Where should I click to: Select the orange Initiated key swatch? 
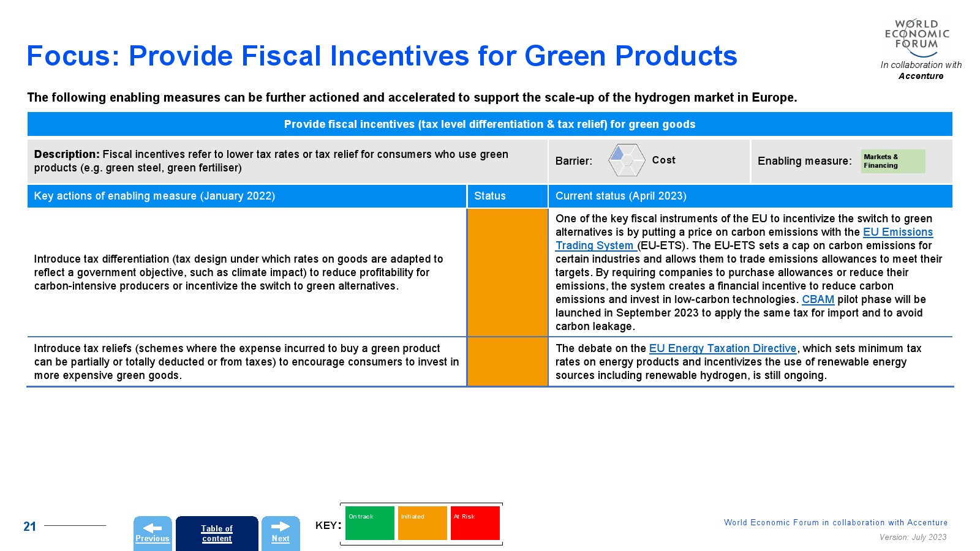[422, 523]
